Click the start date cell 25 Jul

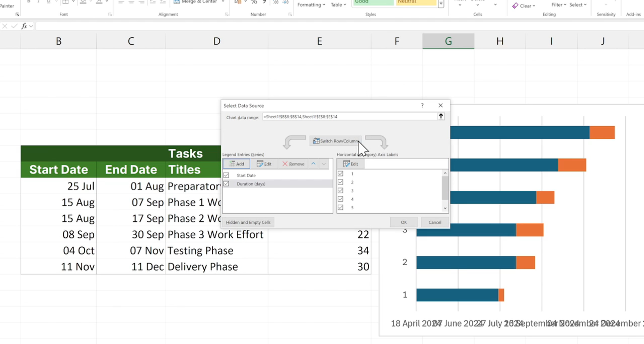click(x=59, y=186)
